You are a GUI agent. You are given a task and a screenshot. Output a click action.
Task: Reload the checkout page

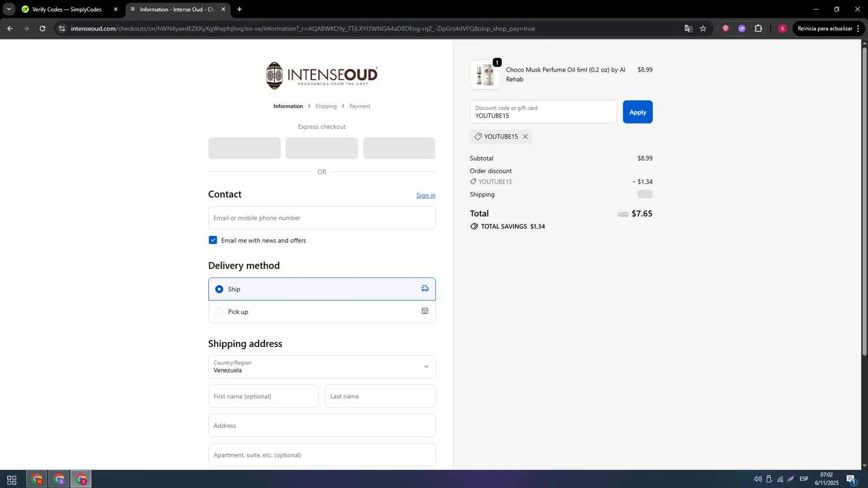tap(42, 28)
